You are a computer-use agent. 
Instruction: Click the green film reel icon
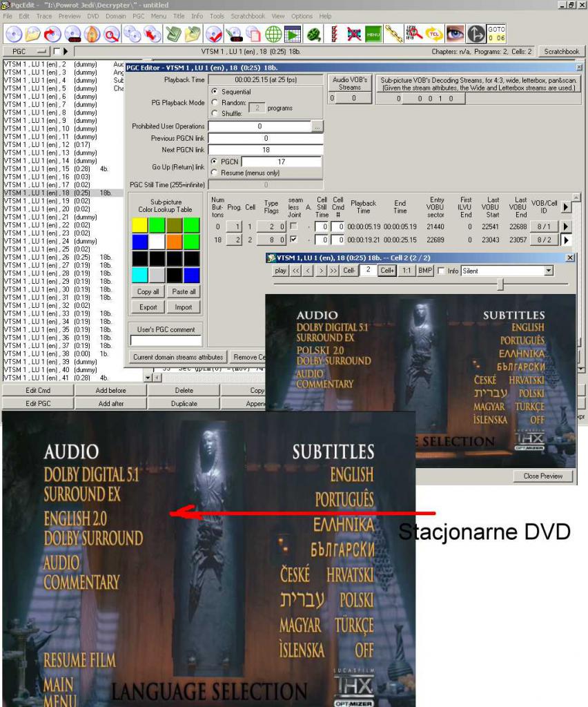[314, 35]
